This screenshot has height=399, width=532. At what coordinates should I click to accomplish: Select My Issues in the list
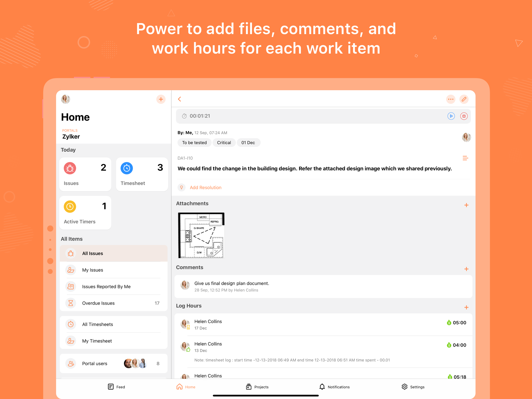(x=114, y=270)
